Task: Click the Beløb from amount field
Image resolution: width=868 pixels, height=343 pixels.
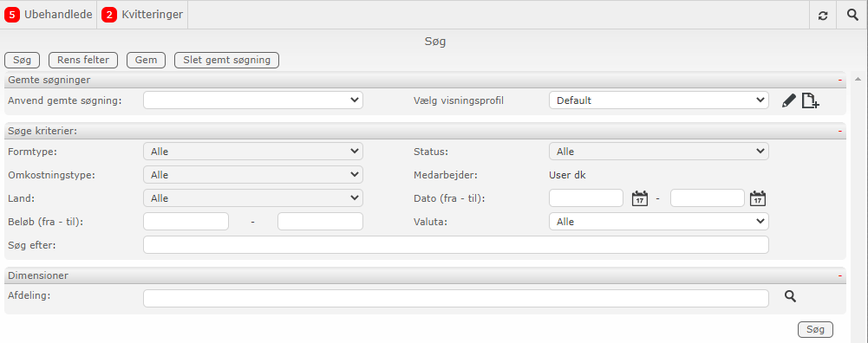Action: point(186,221)
